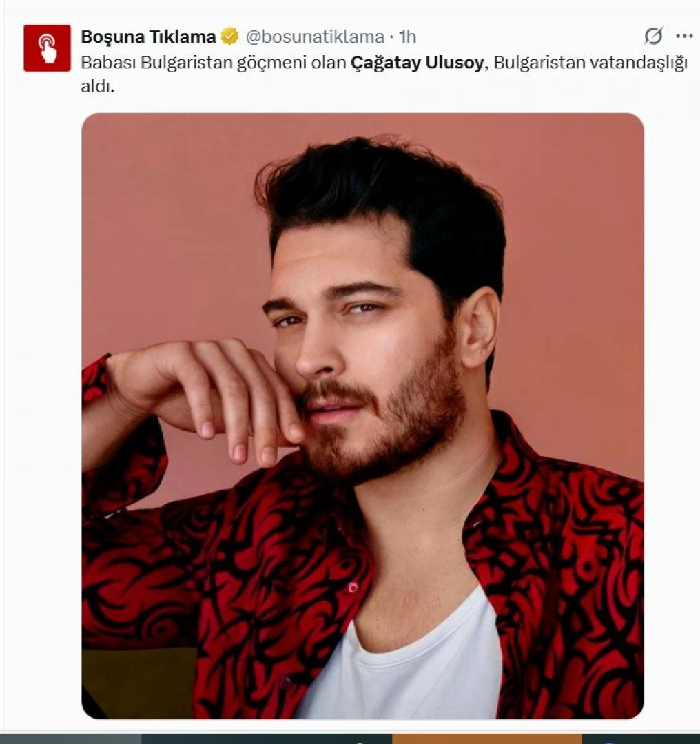Image resolution: width=700 pixels, height=744 pixels.
Task: Click the dark teal strip at bottom
Action: tap(267, 738)
